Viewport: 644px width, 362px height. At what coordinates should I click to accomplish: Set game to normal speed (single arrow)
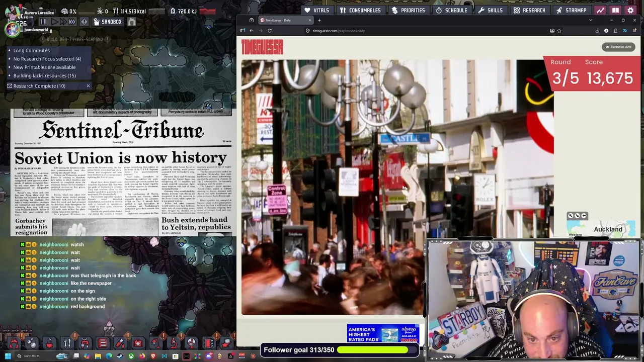pos(54,22)
